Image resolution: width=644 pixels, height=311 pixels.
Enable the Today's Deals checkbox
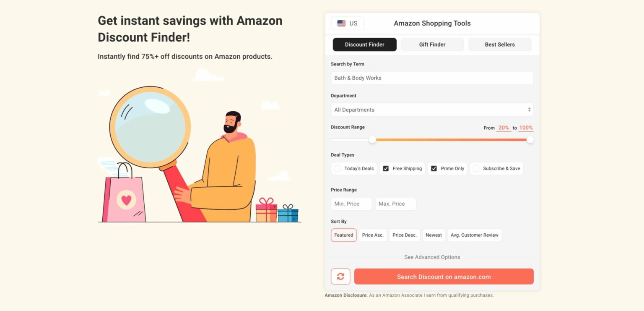(x=338, y=169)
